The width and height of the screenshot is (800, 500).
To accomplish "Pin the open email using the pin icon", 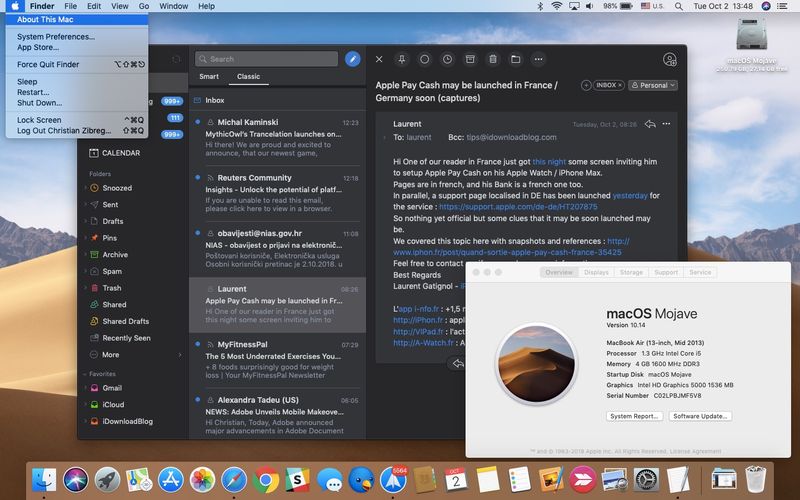I will click(402, 59).
